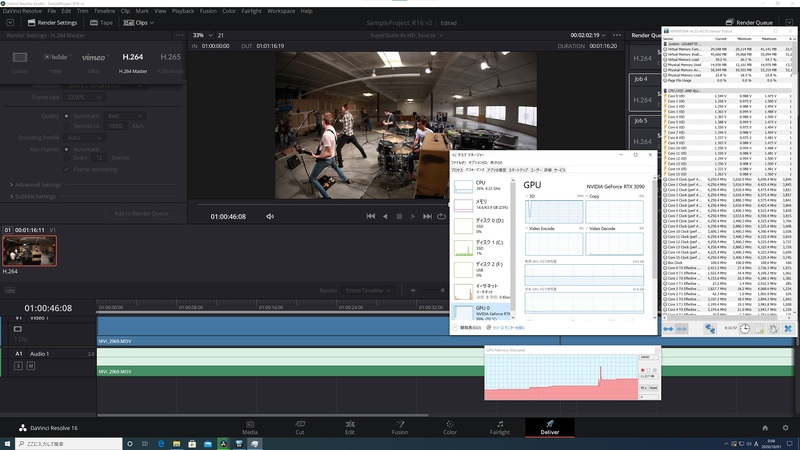Switch to the Media page
Screen dimensions: 800x450
[x=249, y=428]
